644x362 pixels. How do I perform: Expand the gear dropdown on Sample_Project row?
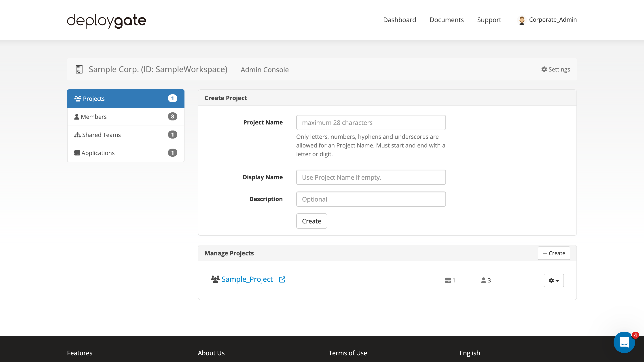553,280
